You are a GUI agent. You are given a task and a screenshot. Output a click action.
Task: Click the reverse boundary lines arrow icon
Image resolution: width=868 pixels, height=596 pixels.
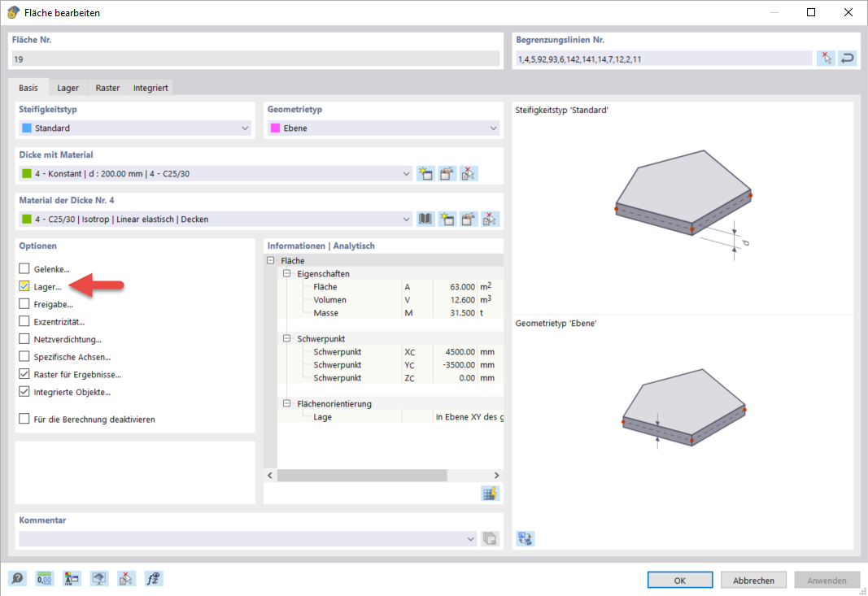pyautogui.click(x=848, y=58)
